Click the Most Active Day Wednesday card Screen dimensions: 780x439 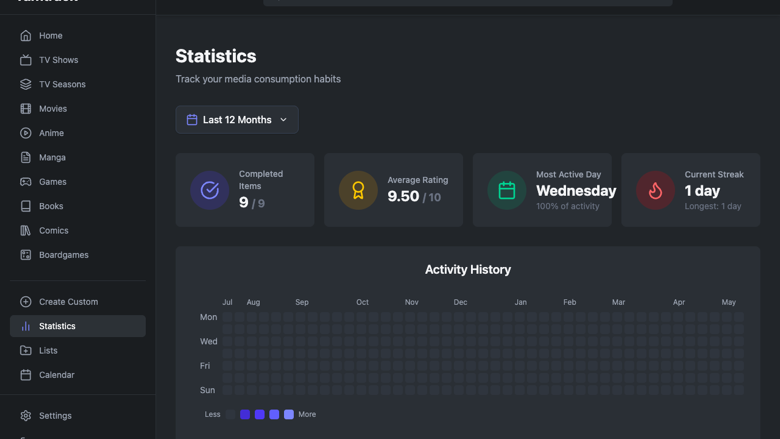[542, 190]
